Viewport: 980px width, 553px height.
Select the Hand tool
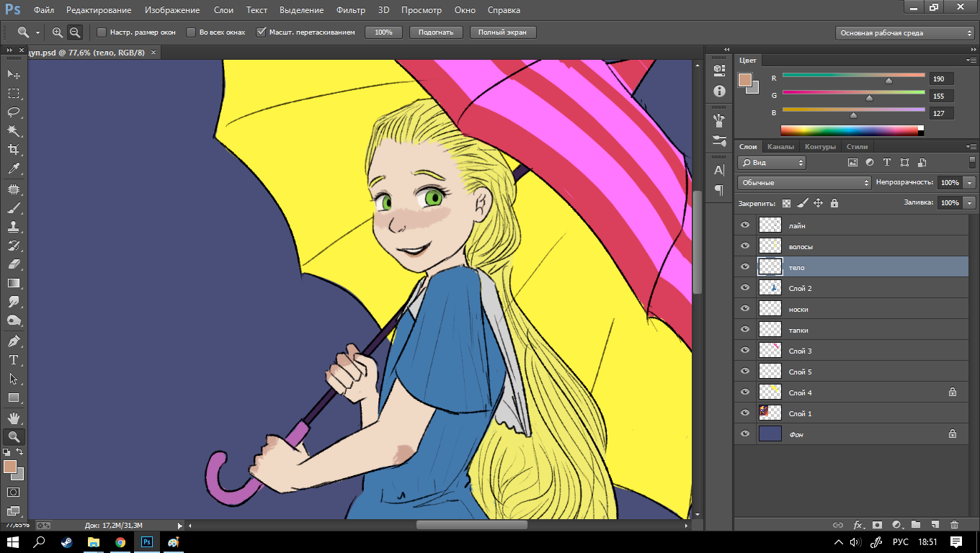coord(14,418)
